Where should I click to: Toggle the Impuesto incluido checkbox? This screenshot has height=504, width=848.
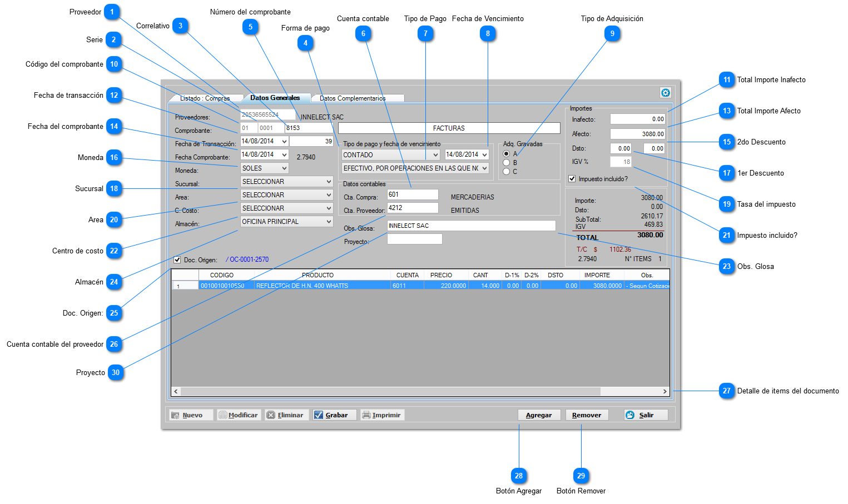coord(572,179)
